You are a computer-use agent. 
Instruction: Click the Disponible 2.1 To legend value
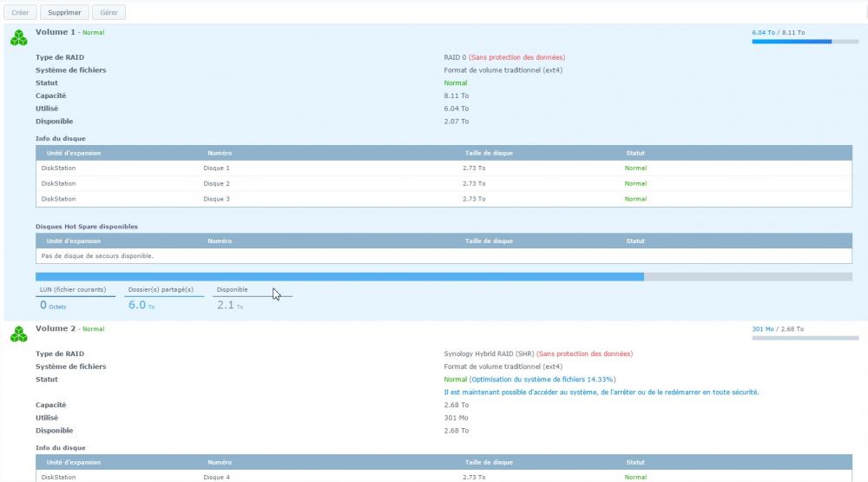click(229, 306)
